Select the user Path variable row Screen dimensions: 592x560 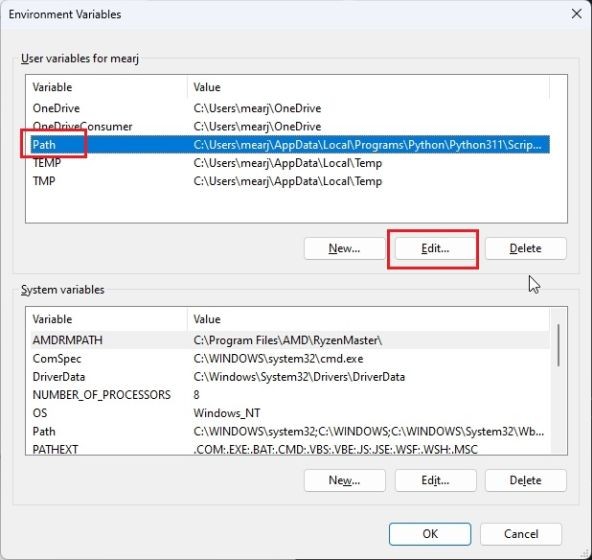click(x=290, y=145)
